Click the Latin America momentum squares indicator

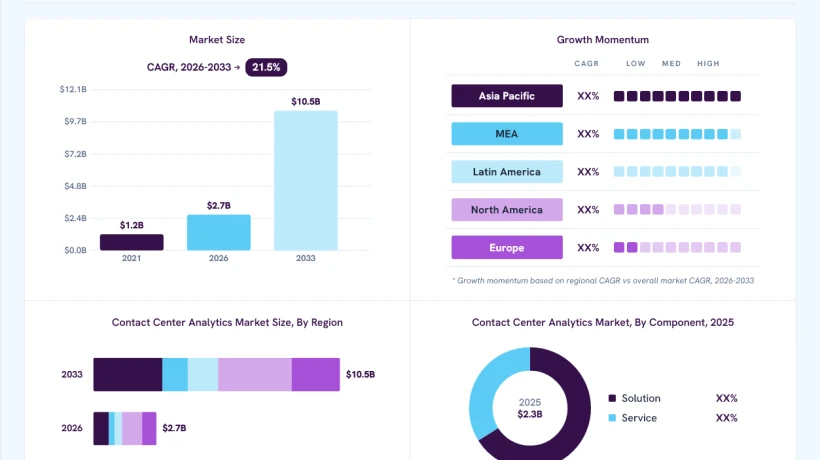click(677, 171)
